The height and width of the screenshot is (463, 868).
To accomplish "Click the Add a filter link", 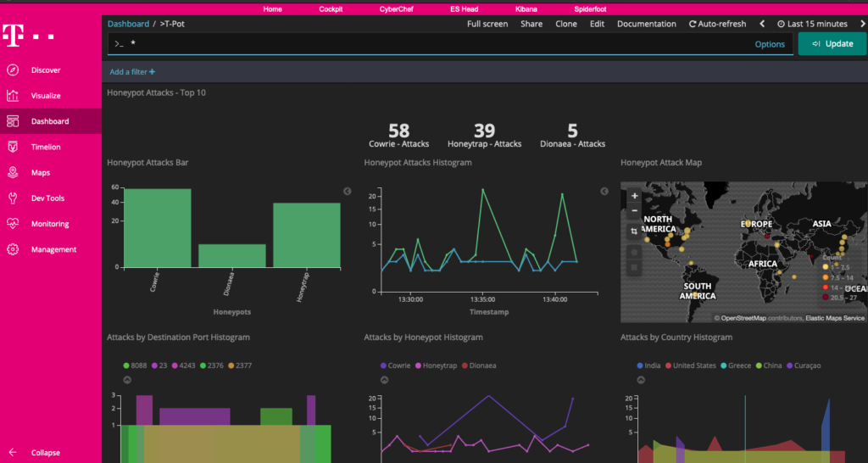I will click(x=132, y=72).
